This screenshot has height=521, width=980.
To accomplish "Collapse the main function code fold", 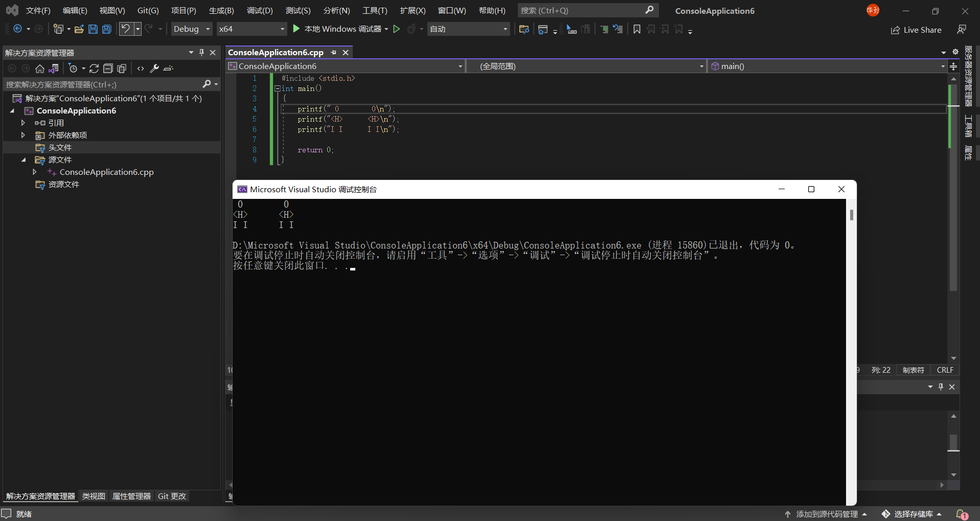I will 277,88.
